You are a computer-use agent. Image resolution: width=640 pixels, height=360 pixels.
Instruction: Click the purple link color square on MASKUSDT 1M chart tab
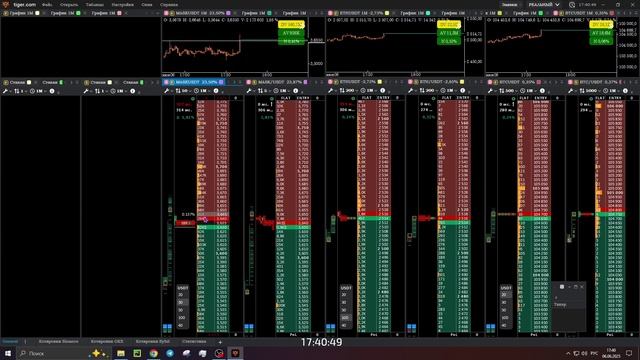(229, 13)
